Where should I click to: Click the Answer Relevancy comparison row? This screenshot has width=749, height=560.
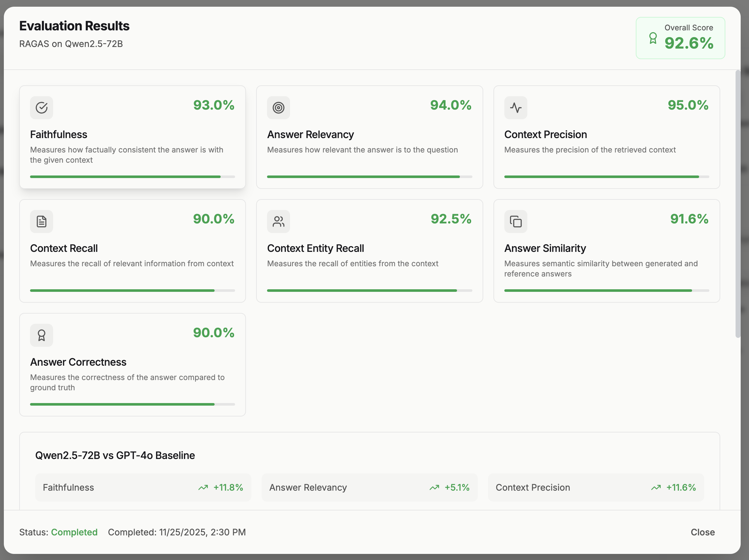pyautogui.click(x=369, y=487)
